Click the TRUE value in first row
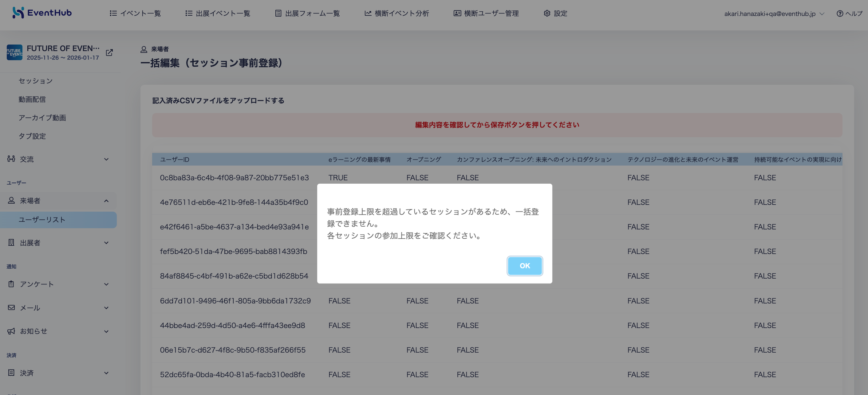Image resolution: width=868 pixels, height=395 pixels. [337, 178]
